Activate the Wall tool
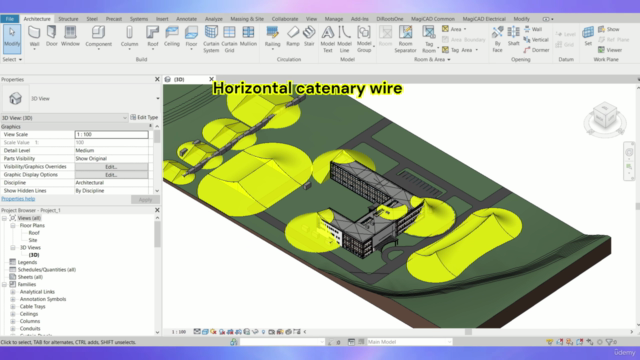Image resolution: width=640 pixels, height=360 pixels. pos(34,37)
